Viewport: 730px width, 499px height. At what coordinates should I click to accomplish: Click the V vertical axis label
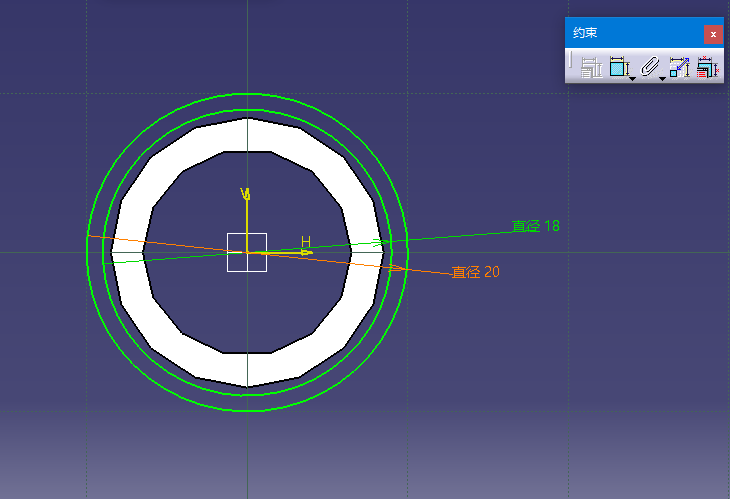pyautogui.click(x=245, y=194)
